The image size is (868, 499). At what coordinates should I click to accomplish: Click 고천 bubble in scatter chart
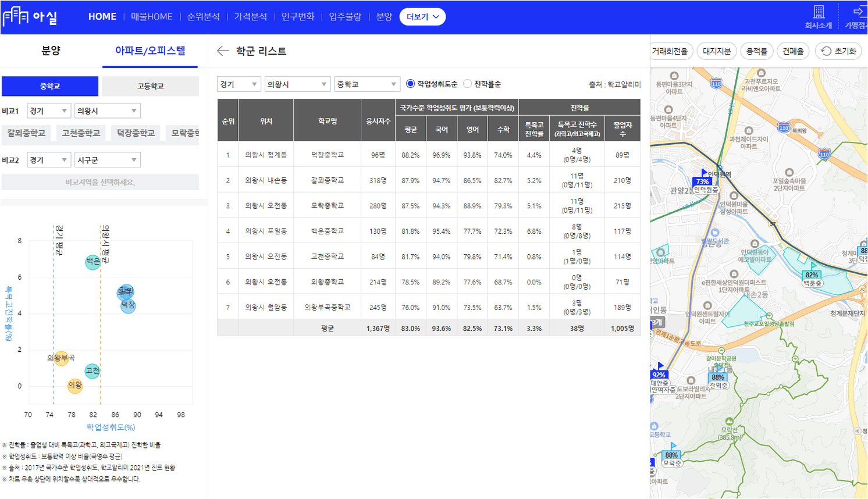pos(92,370)
